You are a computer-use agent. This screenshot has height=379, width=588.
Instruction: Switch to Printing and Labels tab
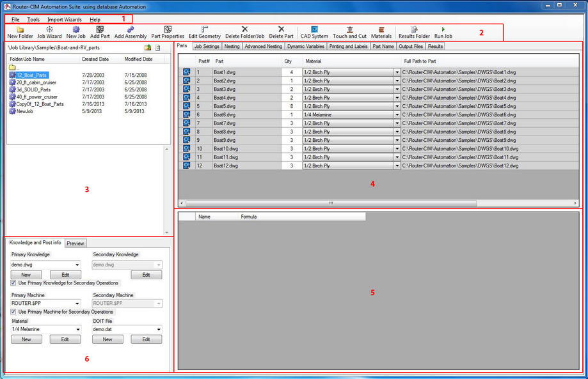[348, 47]
